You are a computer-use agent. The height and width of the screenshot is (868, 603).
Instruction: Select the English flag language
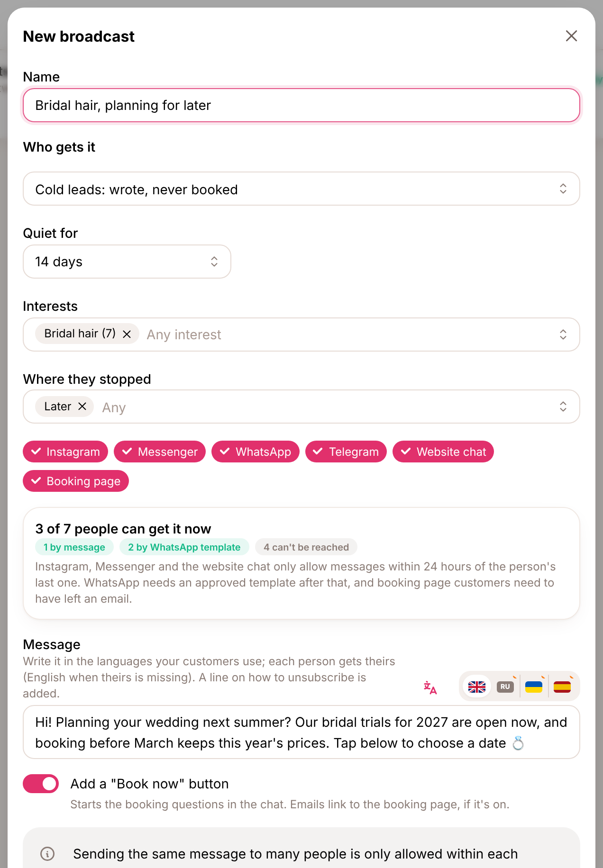(x=477, y=687)
